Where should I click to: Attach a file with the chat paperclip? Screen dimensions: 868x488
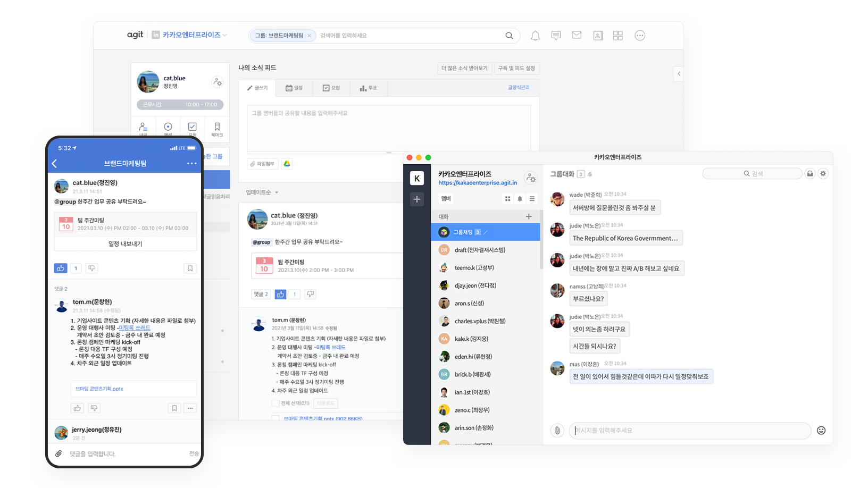[557, 431]
